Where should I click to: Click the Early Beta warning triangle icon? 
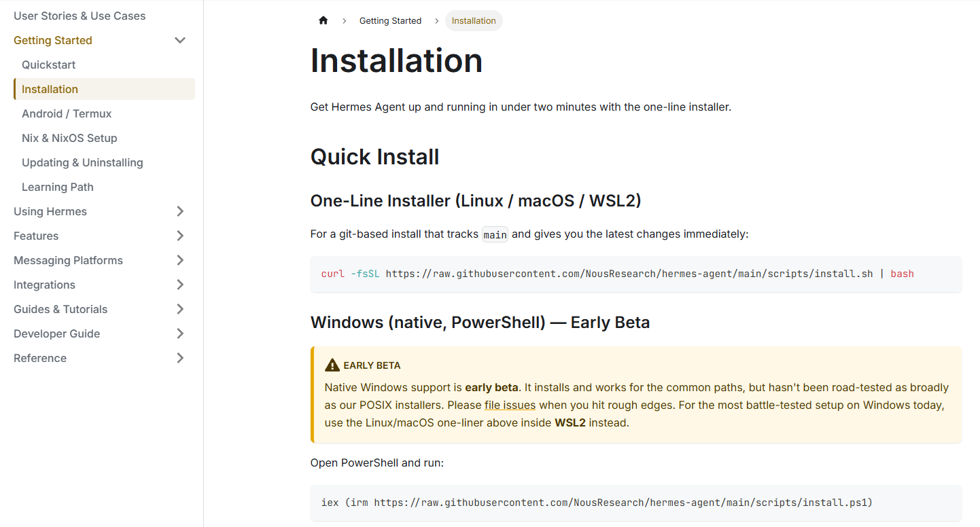(x=332, y=365)
